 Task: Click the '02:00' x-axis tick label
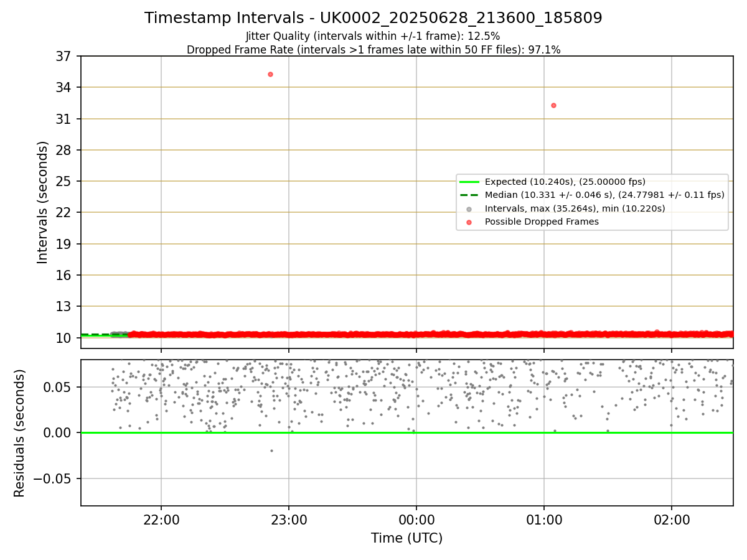672,520
